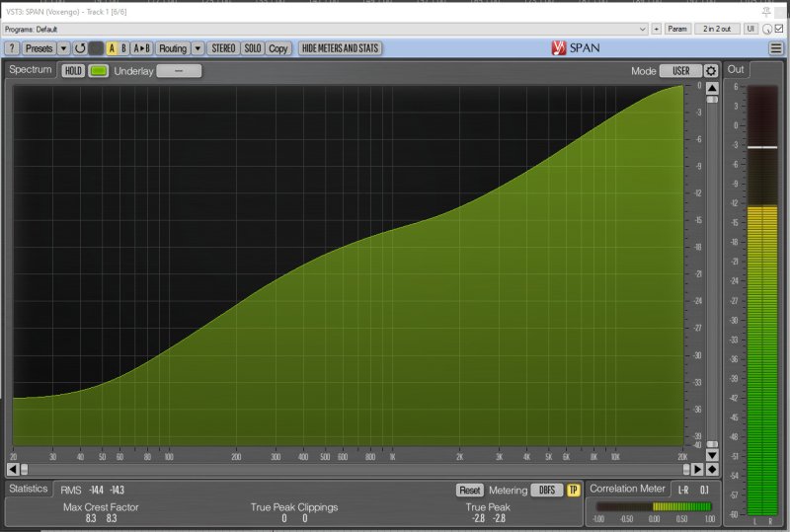Click the Routing button
Screen dimensions: 790x532
(x=173, y=48)
